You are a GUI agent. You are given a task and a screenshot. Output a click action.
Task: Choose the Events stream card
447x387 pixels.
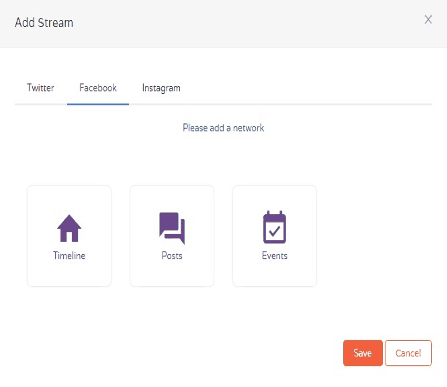274,236
